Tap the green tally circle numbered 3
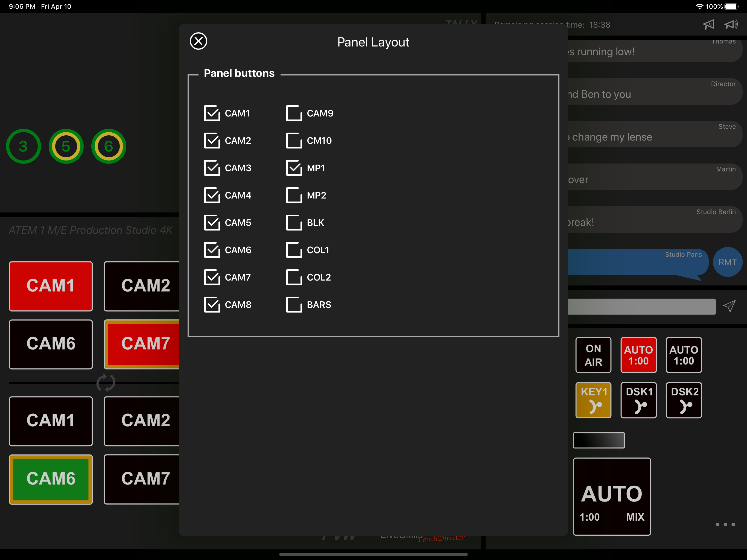The image size is (747, 560). tap(23, 146)
